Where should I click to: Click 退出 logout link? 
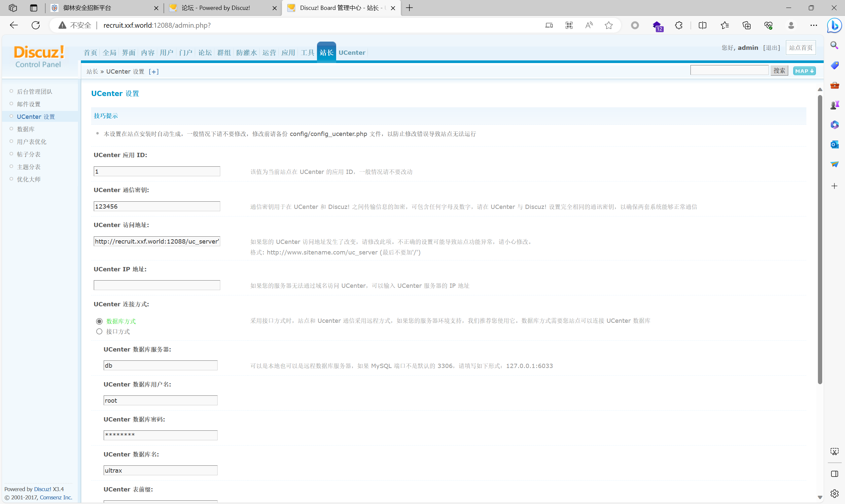coord(771,48)
